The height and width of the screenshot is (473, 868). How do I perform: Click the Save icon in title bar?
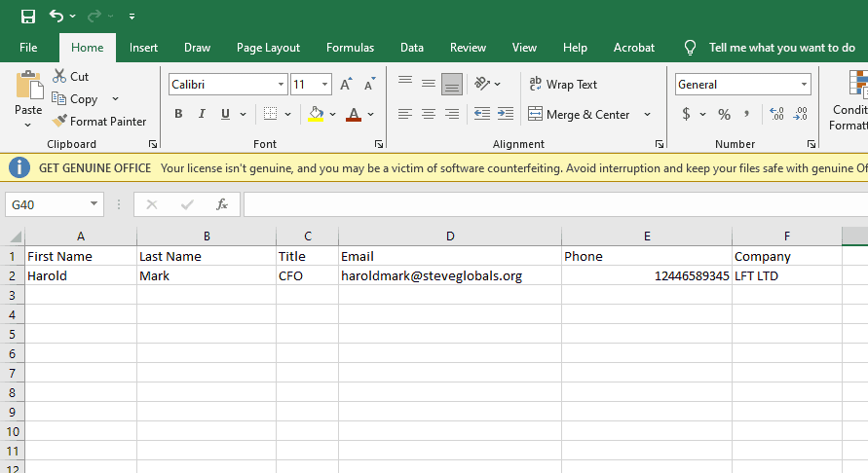27,16
